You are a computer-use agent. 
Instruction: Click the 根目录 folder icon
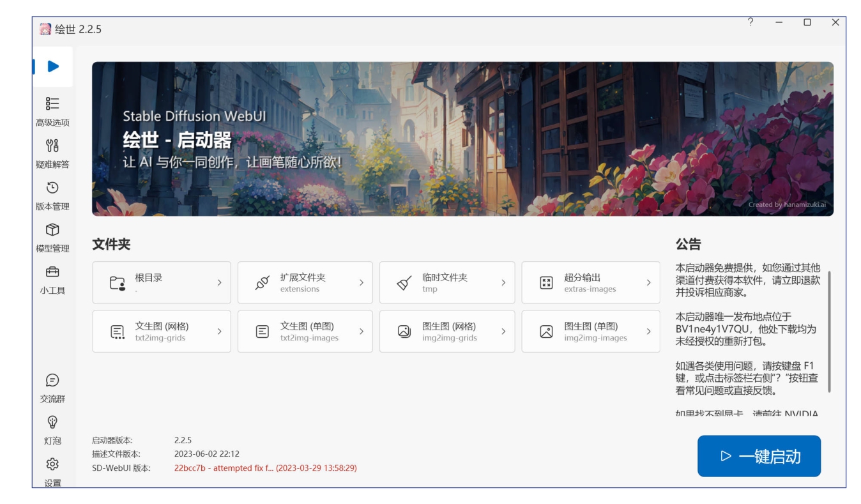point(118,283)
